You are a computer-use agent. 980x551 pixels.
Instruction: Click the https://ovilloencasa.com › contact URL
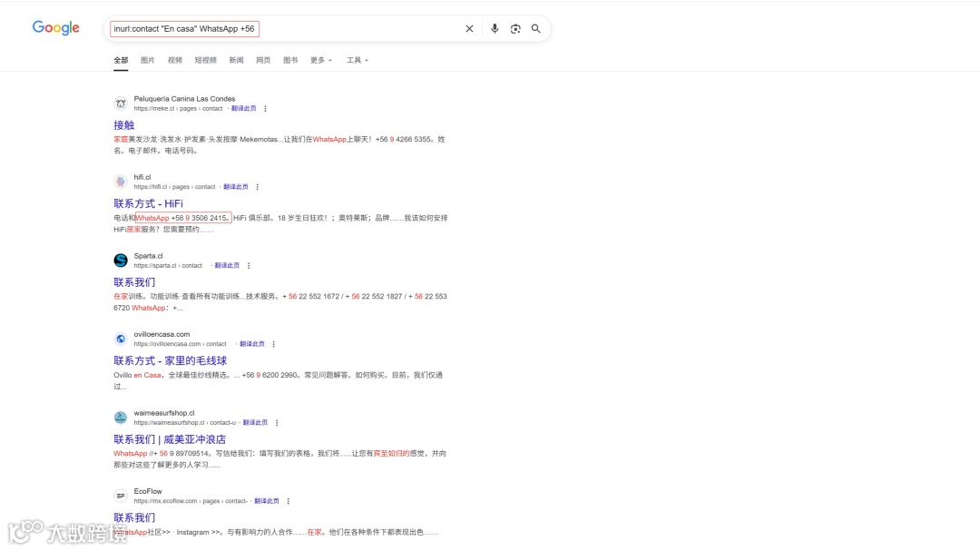[180, 344]
